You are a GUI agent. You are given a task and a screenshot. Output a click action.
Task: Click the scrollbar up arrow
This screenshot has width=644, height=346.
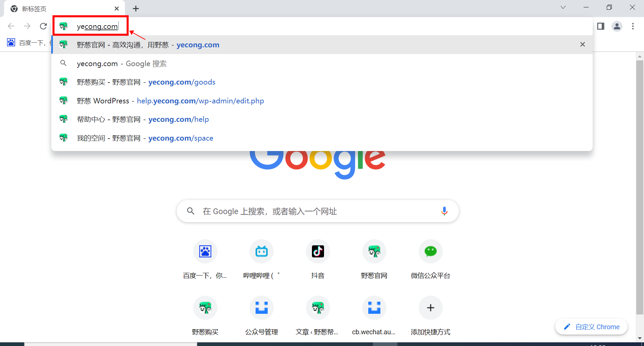(640, 56)
